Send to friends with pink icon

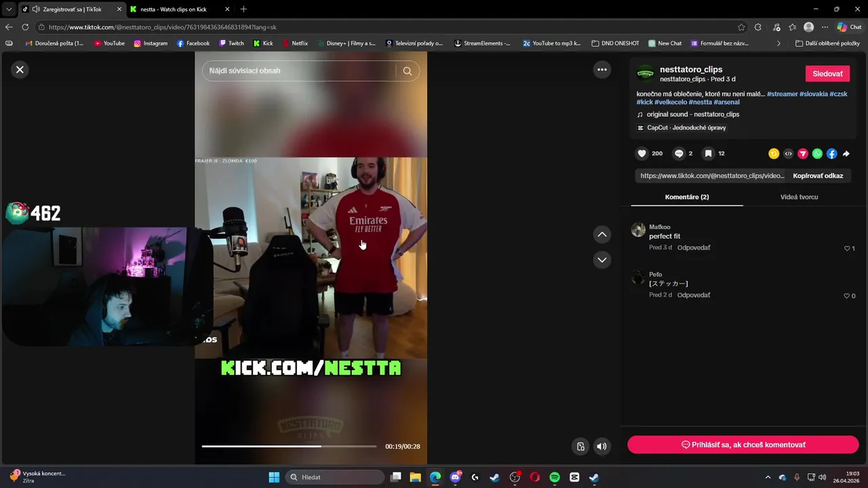pyautogui.click(x=803, y=154)
